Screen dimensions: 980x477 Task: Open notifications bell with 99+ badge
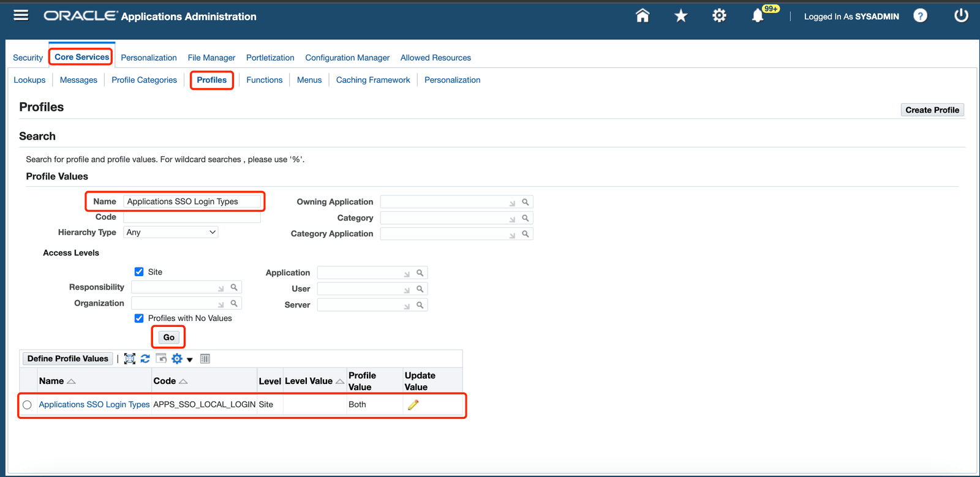tap(758, 16)
